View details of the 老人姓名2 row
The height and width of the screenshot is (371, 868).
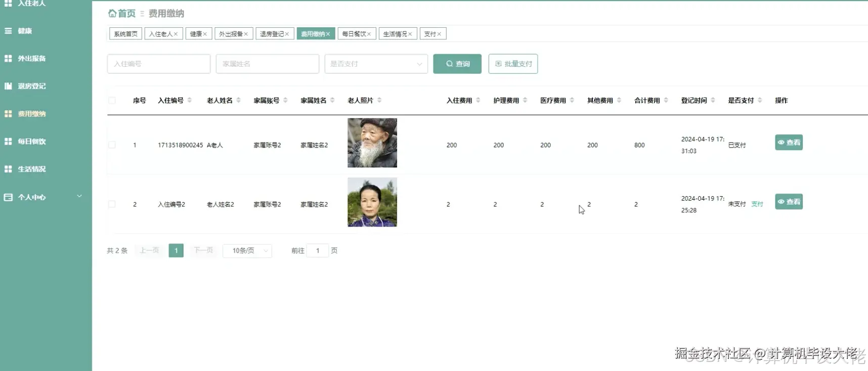[789, 202]
